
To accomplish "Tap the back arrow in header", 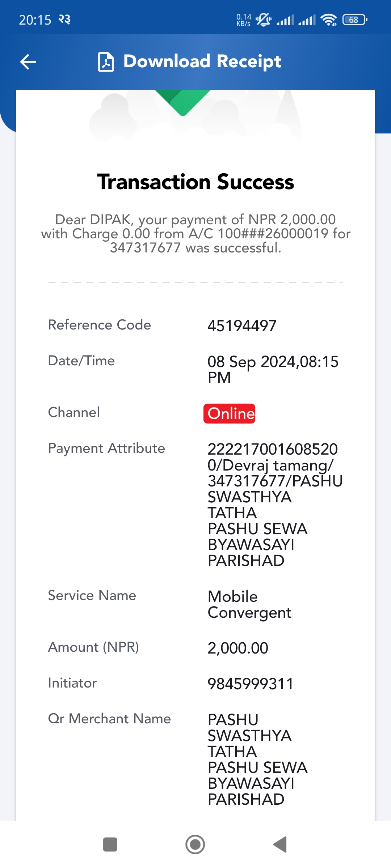I will point(28,62).
